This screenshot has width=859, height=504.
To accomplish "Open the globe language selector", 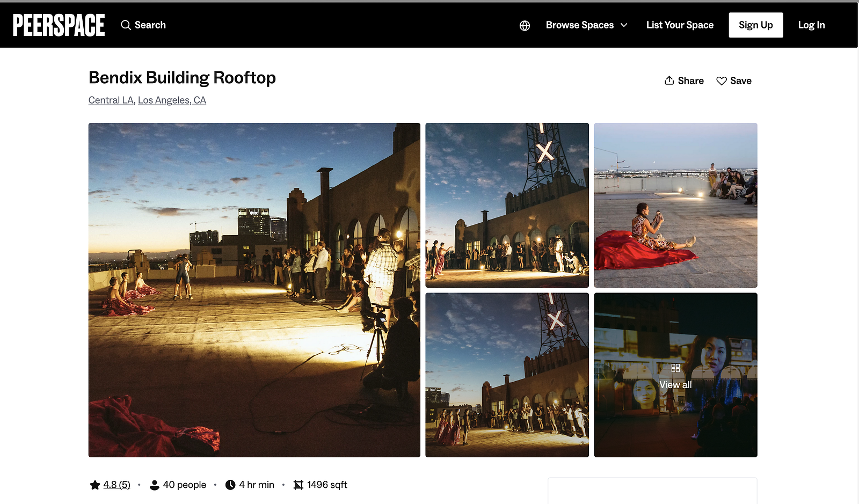I will [525, 25].
